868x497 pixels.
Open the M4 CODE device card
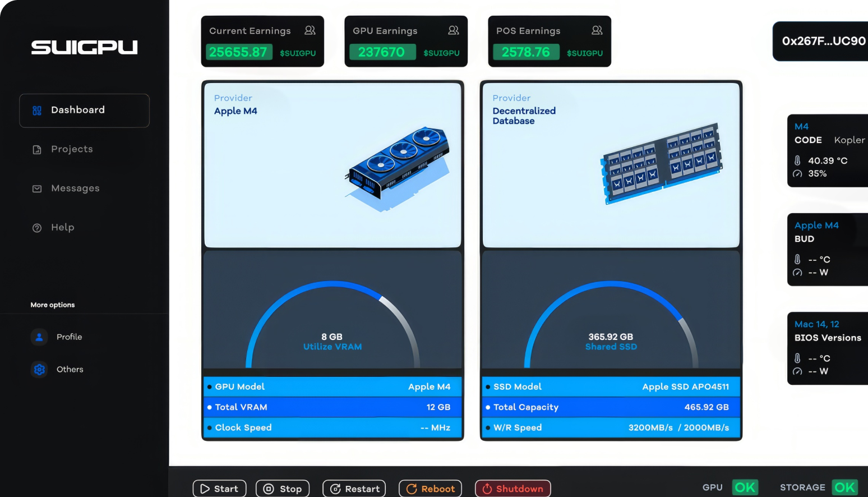828,150
